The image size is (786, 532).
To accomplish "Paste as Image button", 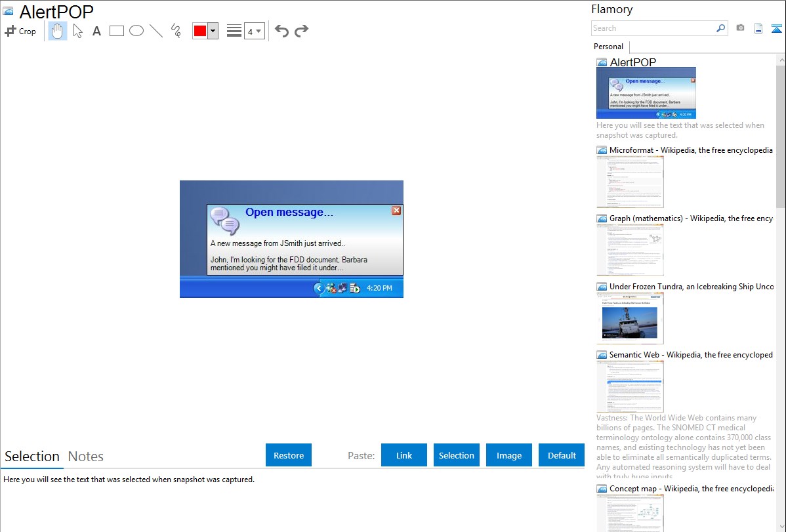I will coord(508,455).
